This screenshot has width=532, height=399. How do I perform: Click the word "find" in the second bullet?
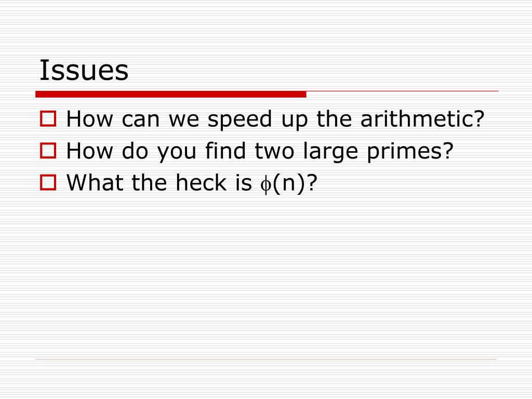[x=225, y=150]
